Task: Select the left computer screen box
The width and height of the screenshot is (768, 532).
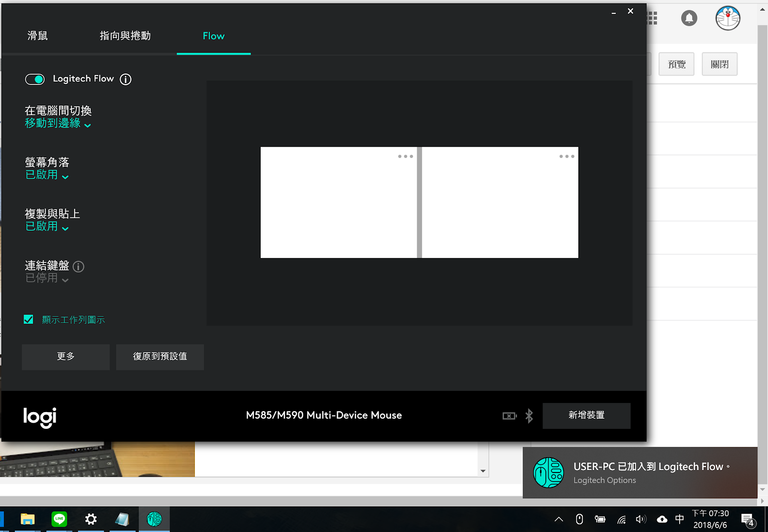Action: [339, 202]
